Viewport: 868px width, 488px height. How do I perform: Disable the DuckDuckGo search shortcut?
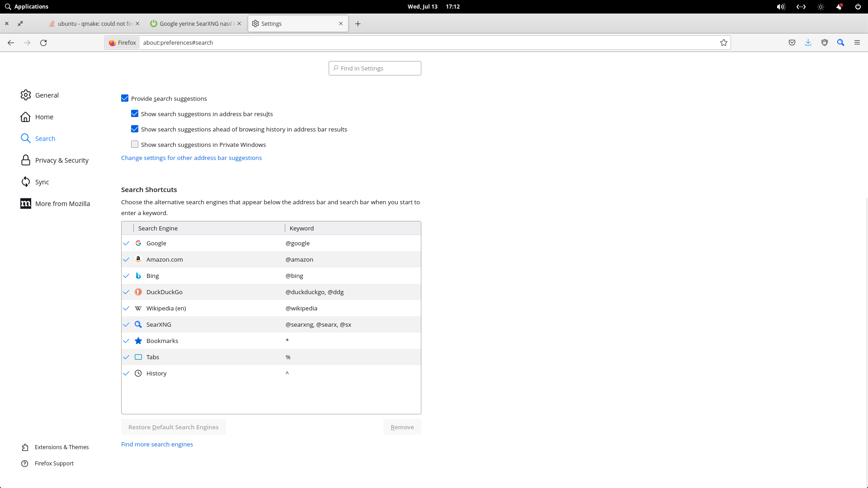(126, 292)
